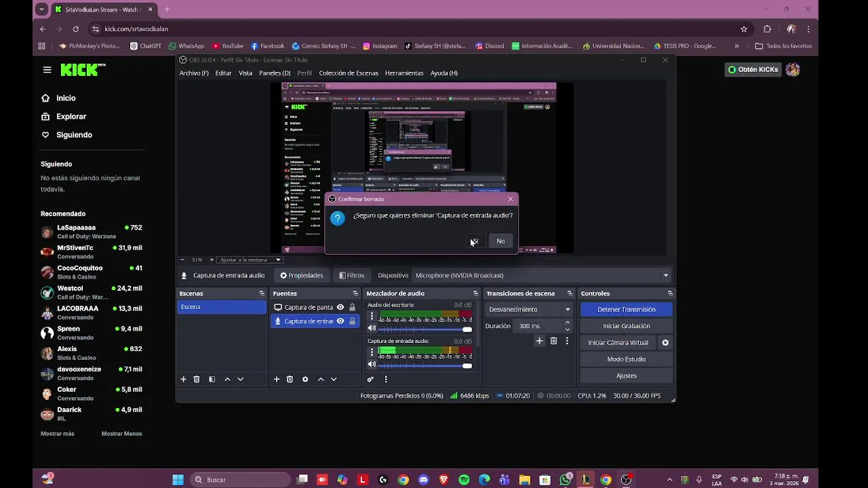
Task: Open Paneles menu in OBS
Action: [x=275, y=73]
